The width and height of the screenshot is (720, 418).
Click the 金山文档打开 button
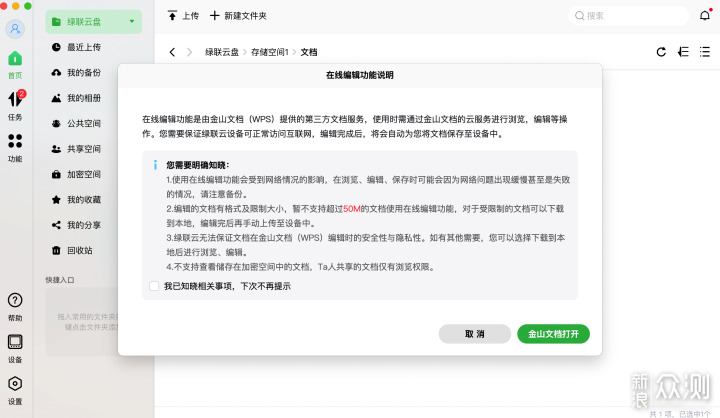[x=553, y=334]
